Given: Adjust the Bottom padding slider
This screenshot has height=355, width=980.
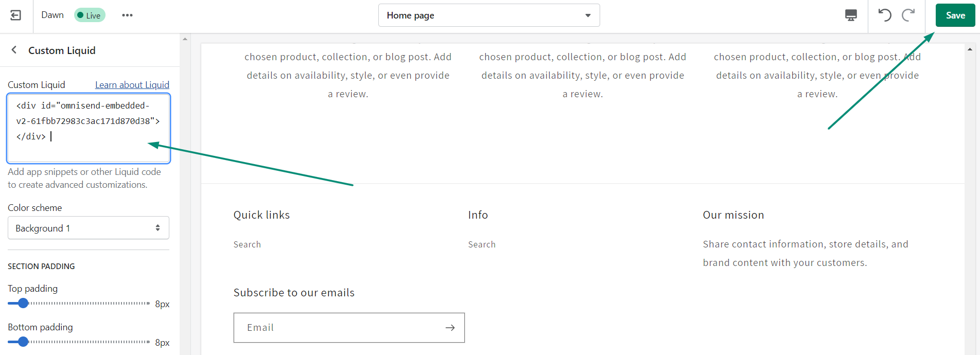Looking at the screenshot, I should [23, 341].
